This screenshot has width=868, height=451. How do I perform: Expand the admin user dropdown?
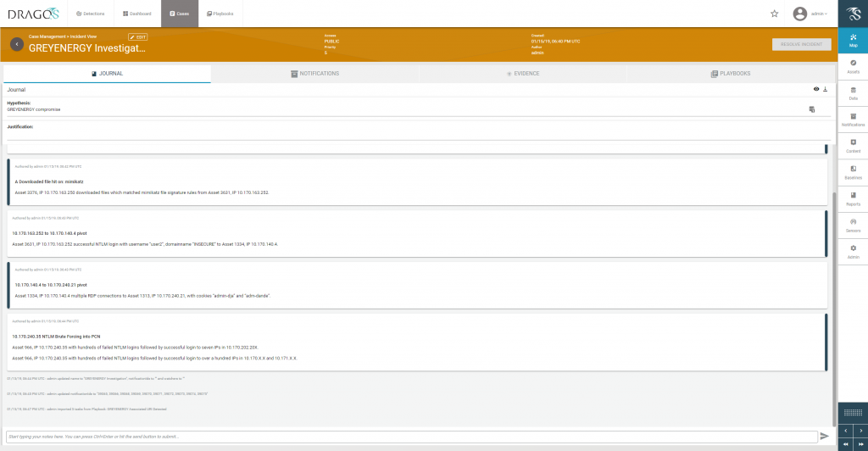820,14
